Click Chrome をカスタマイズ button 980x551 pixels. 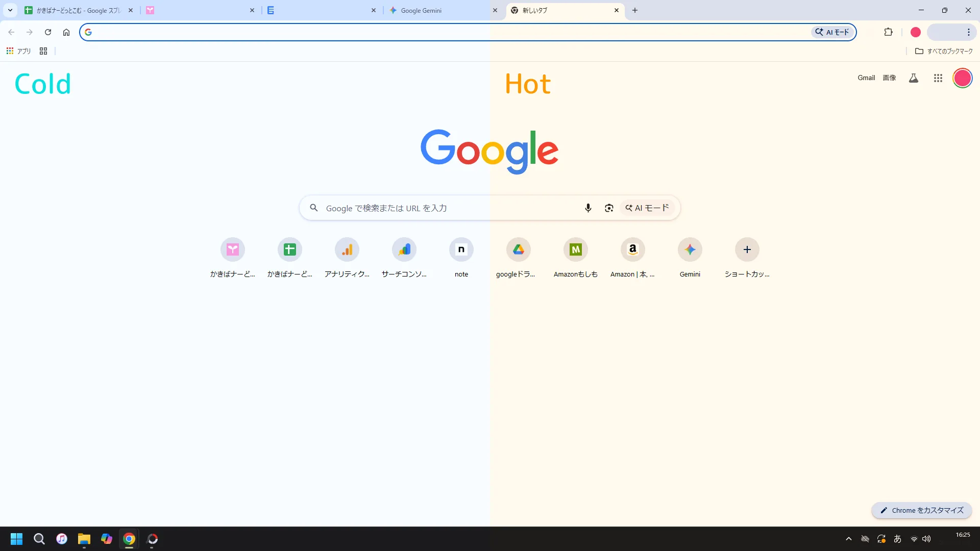tap(922, 510)
